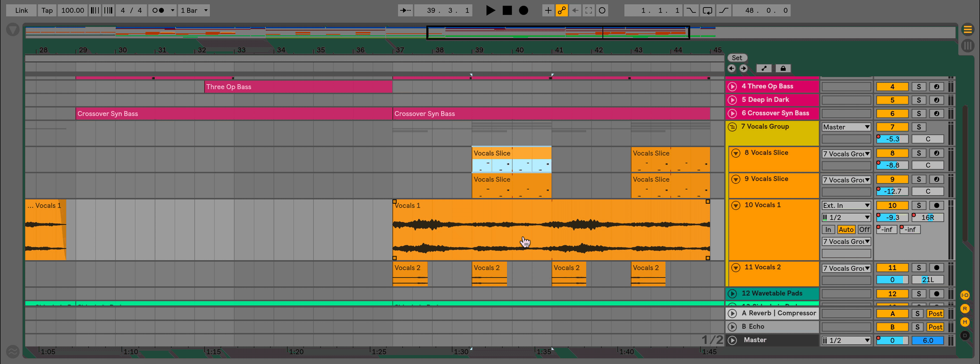Click the Phase Nudge Down icon
The height and width of the screenshot is (364, 980).
95,10
